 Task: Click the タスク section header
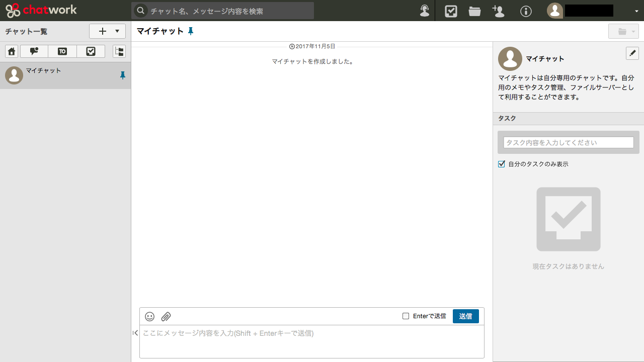click(x=569, y=119)
